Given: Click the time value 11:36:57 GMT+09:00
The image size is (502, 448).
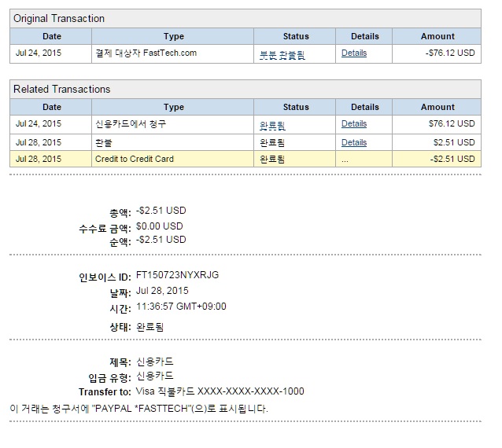Looking at the screenshot, I should pos(181,307).
